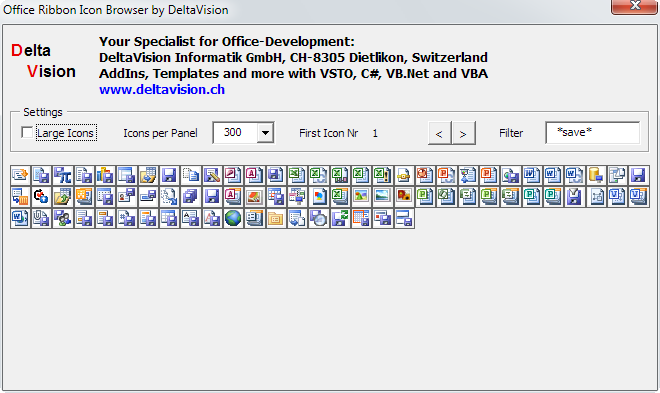This screenshot has height=393, width=660.
Task: Open the www.deltavision.ch link
Action: click(162, 89)
